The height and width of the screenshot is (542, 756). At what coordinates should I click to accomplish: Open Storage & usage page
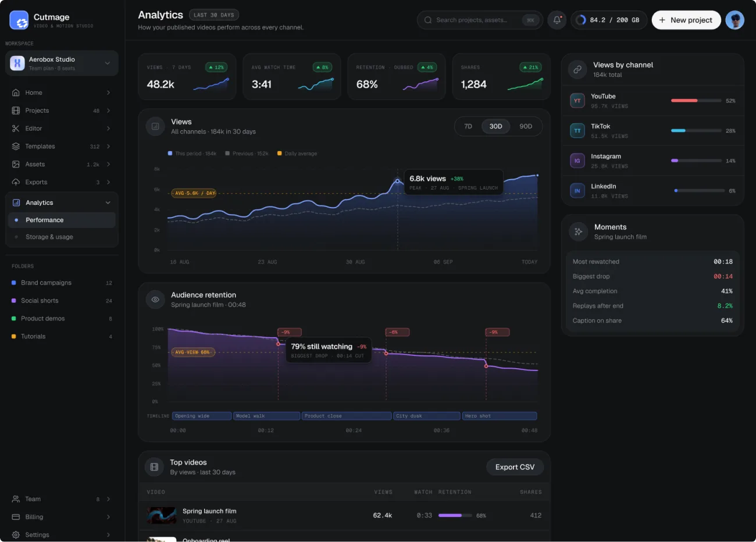click(x=62, y=237)
